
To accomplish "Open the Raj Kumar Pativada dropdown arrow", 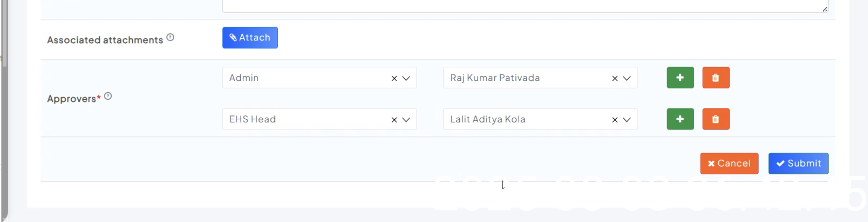I will (627, 78).
